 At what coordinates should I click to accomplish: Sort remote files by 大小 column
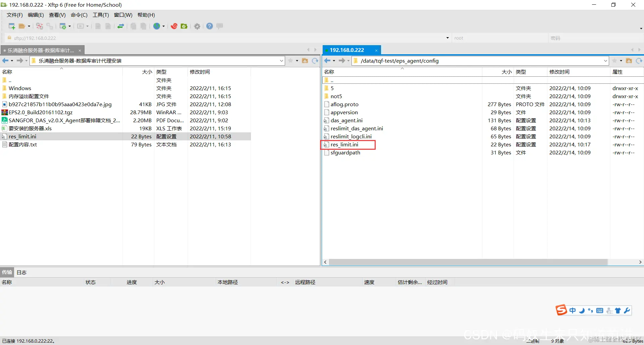[x=498, y=72]
